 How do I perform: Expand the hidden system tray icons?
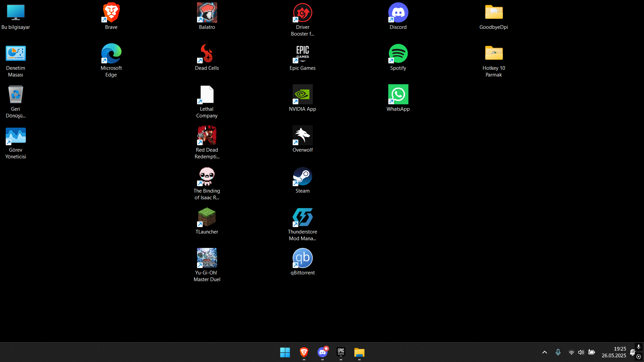click(x=545, y=352)
